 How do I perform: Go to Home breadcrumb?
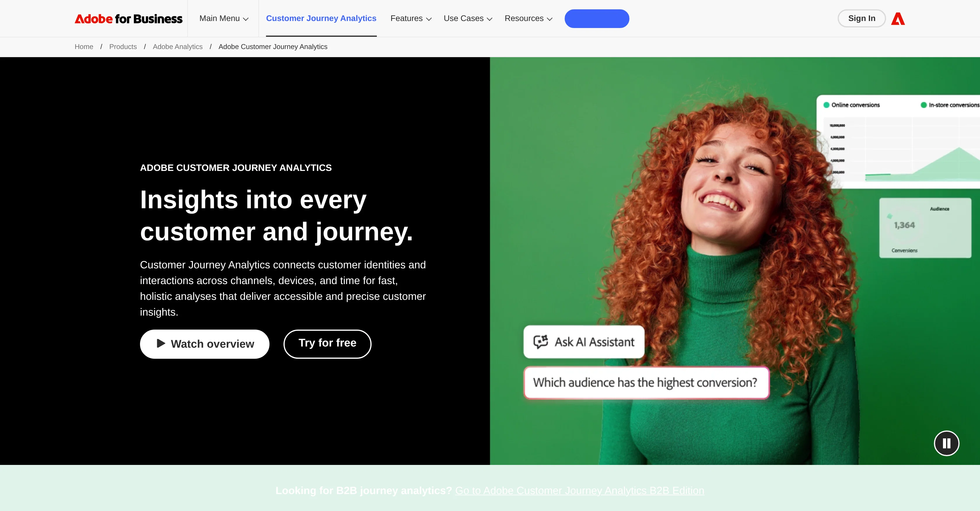pyautogui.click(x=84, y=47)
